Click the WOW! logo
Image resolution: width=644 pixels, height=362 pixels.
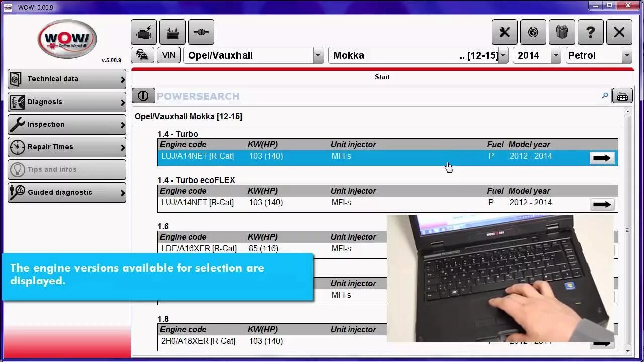pos(67,39)
